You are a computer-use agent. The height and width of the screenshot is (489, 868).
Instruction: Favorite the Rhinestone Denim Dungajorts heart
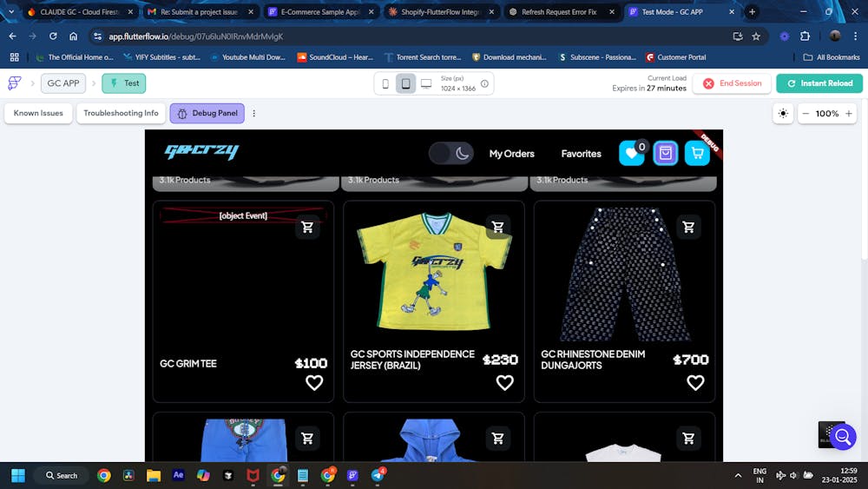[696, 383]
